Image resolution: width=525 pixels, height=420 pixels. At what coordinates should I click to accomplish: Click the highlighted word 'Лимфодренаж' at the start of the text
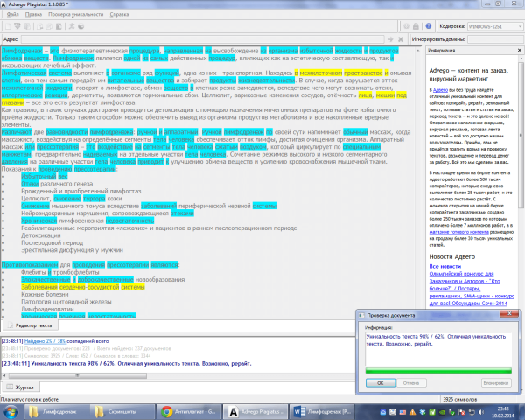(22, 51)
